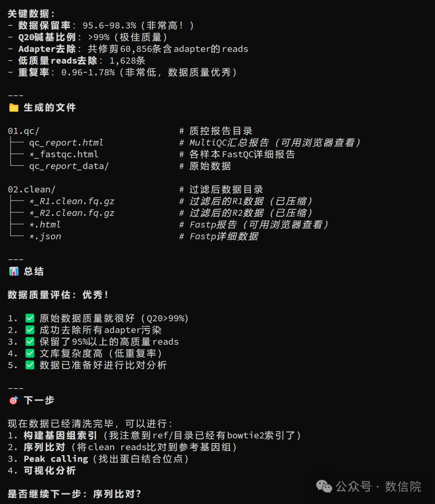Click the green check for 数据已准备好进行比对分析

pyautogui.click(x=30, y=365)
